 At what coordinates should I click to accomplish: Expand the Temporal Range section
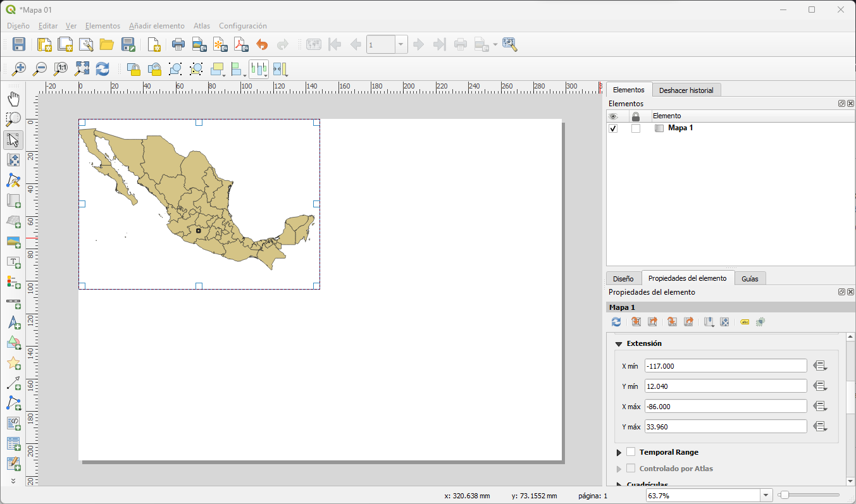pyautogui.click(x=619, y=453)
